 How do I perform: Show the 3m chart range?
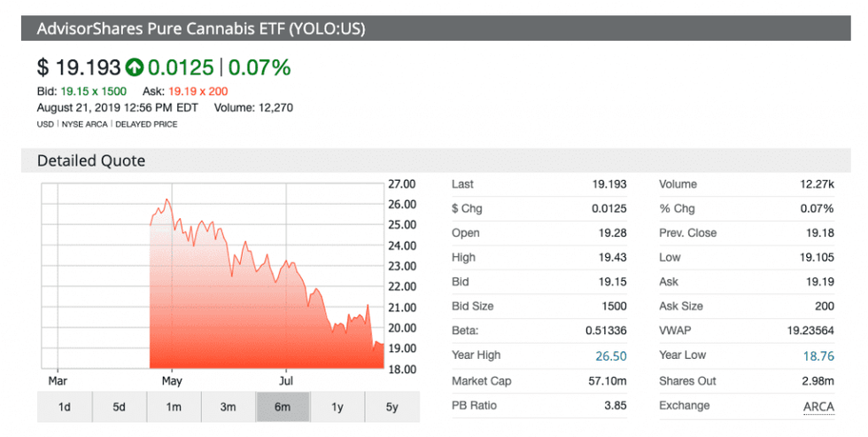229,407
